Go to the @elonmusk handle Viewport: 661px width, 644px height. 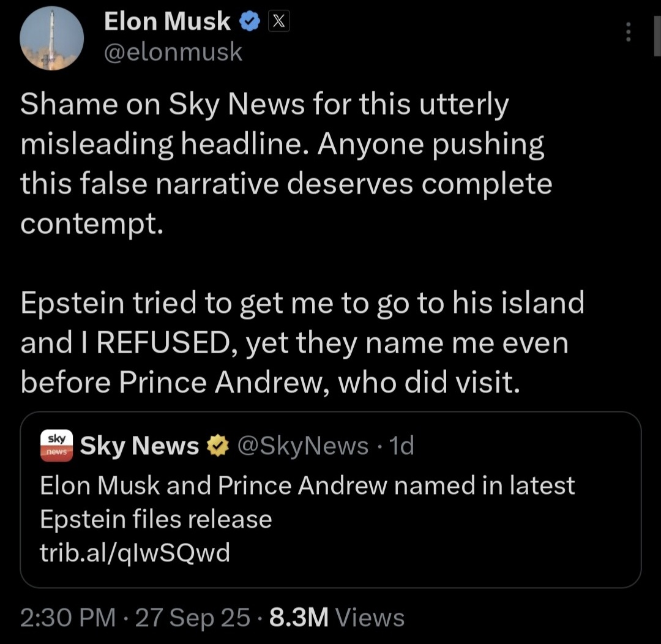[173, 53]
